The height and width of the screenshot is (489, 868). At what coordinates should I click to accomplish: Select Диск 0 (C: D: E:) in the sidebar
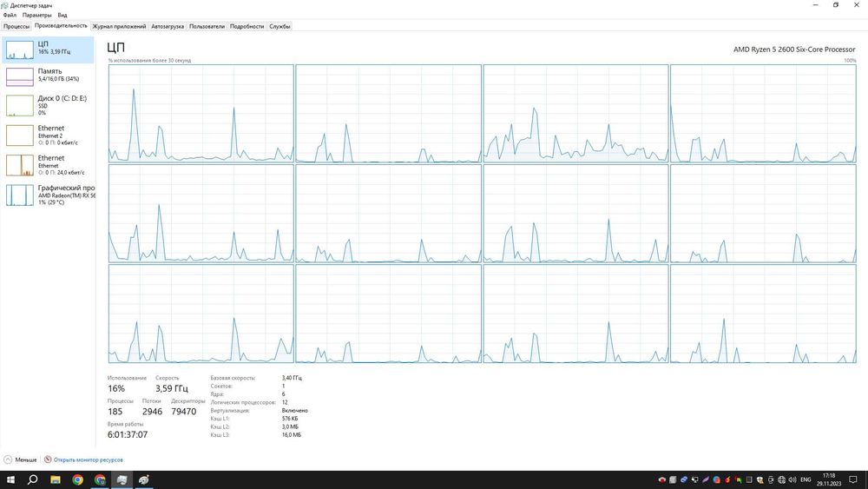pyautogui.click(x=48, y=105)
